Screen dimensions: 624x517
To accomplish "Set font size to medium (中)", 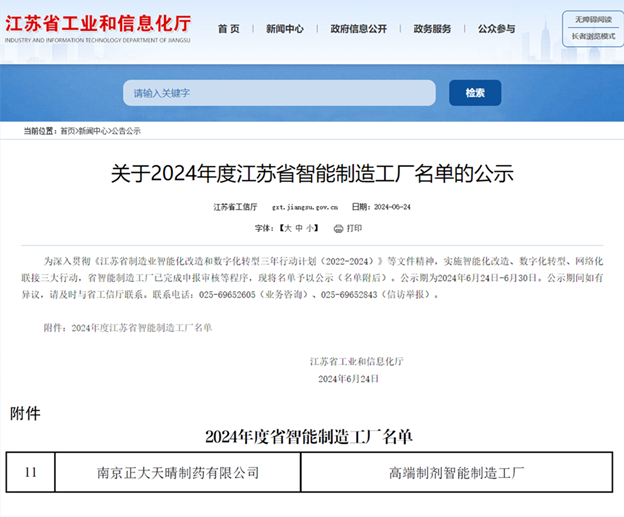I will coord(298,228).
